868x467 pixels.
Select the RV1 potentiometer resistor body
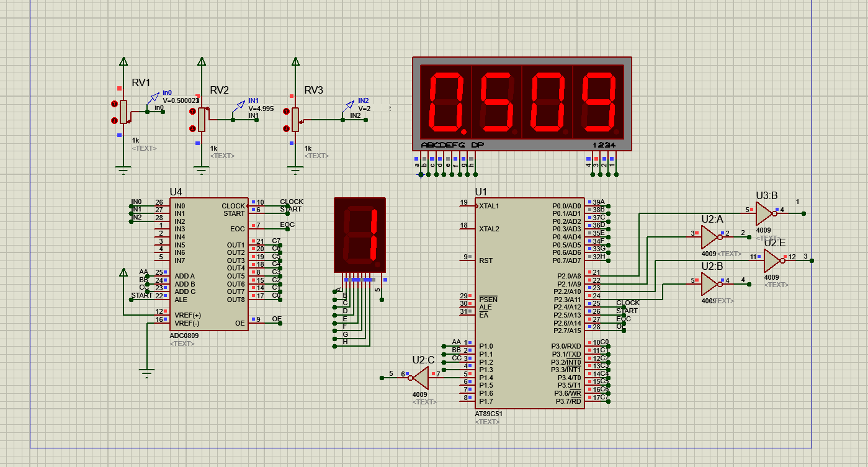123,112
